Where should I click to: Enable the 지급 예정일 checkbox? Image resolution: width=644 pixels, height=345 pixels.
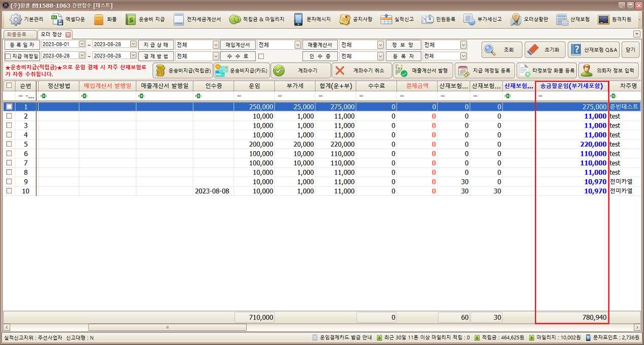pyautogui.click(x=8, y=56)
